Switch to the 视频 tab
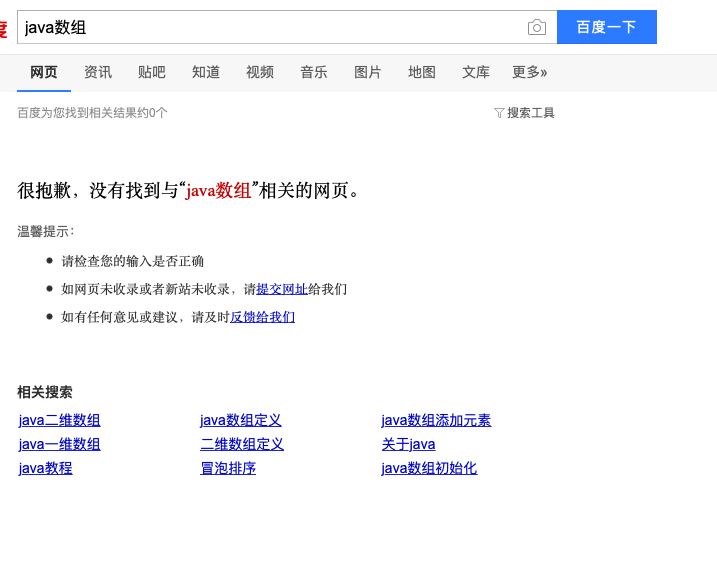 pyautogui.click(x=260, y=72)
